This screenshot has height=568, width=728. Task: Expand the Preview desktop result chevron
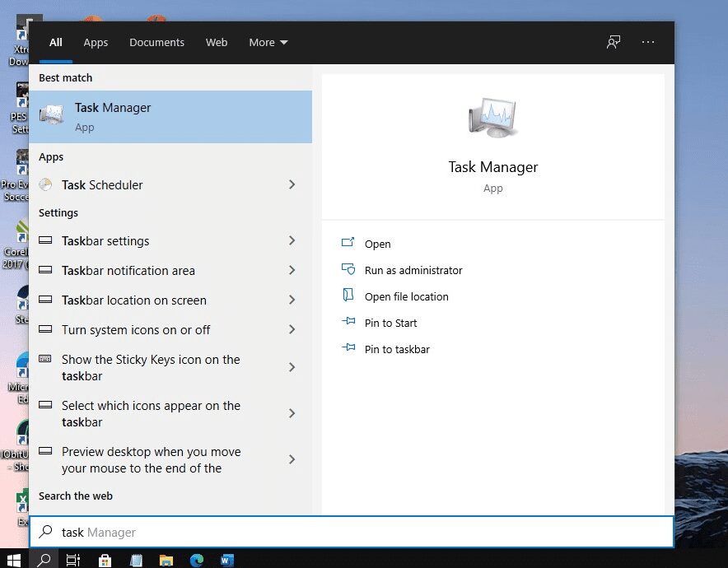point(292,459)
